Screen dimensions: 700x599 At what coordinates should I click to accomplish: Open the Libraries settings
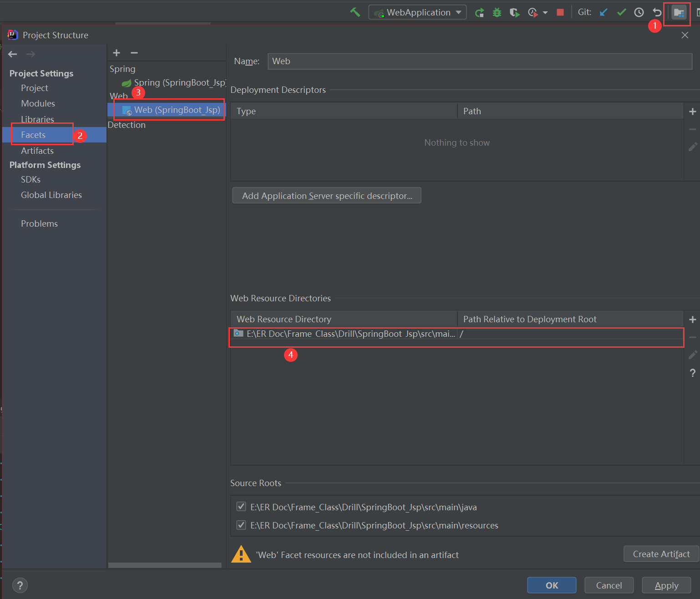pos(37,119)
